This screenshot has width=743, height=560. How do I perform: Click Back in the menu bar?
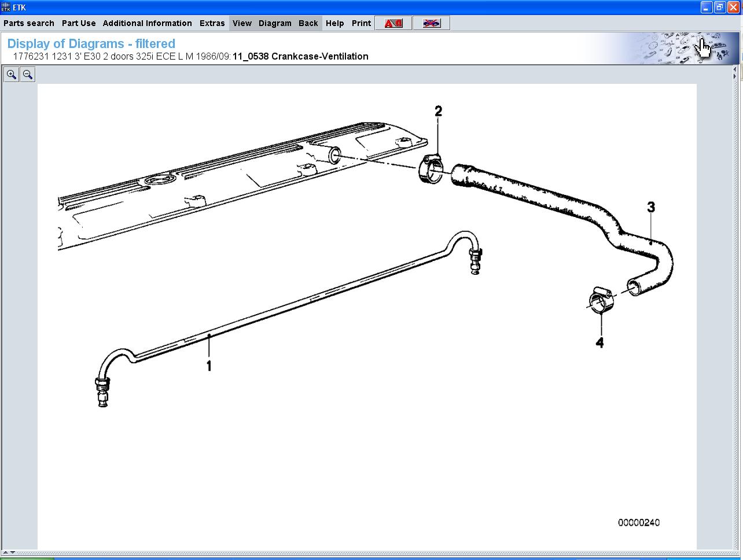(308, 23)
